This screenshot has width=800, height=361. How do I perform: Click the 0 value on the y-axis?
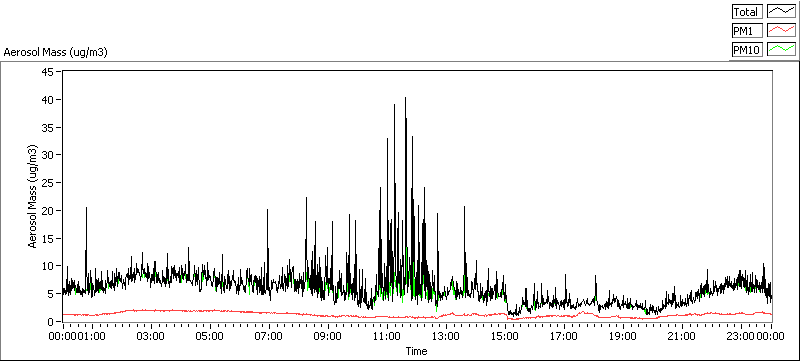click(x=52, y=322)
